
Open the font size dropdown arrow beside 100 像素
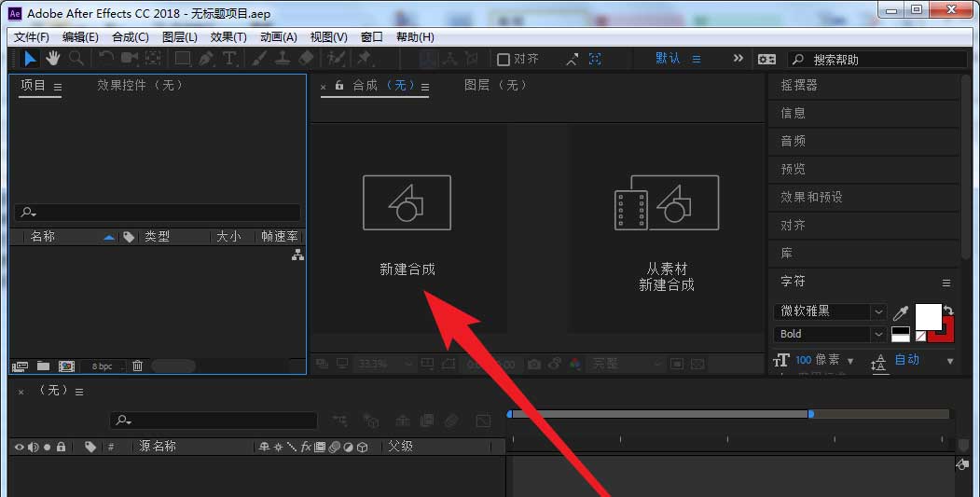coord(850,362)
